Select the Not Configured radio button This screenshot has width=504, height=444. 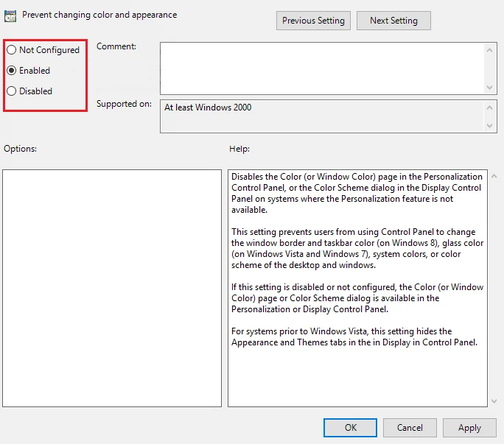click(12, 50)
